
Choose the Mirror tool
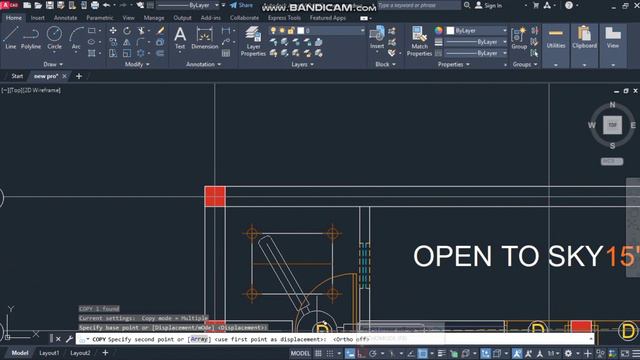127,42
